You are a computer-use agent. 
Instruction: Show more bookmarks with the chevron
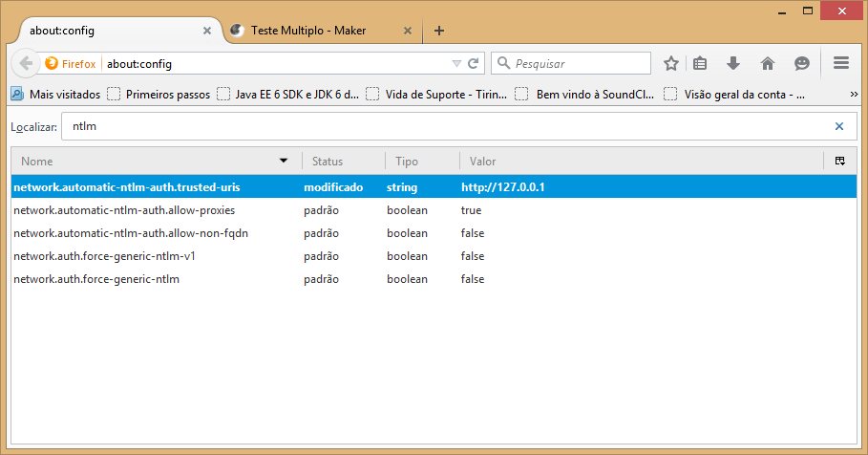tap(854, 95)
